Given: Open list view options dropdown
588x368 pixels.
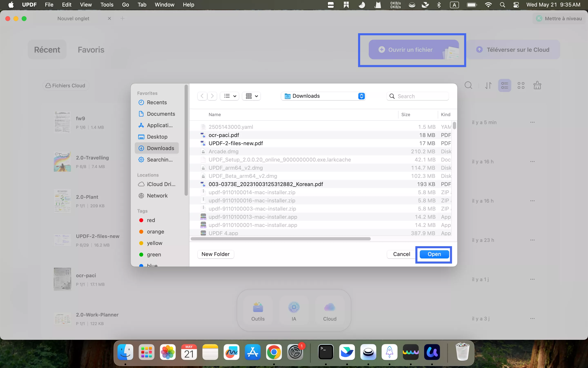Looking at the screenshot, I should click(230, 96).
